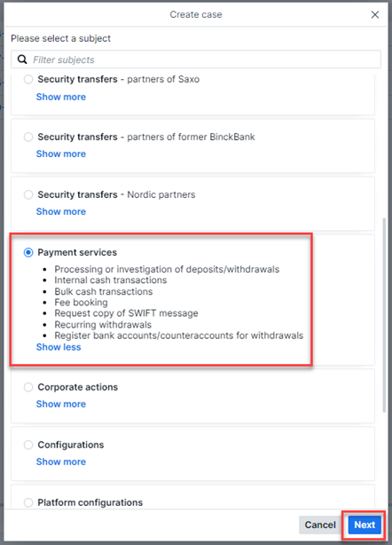Click the Cancel button

320,525
